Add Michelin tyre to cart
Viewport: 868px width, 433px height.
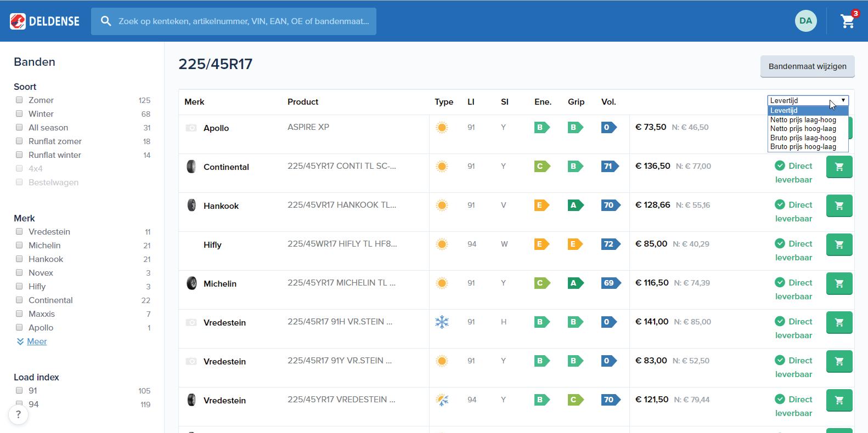point(839,283)
